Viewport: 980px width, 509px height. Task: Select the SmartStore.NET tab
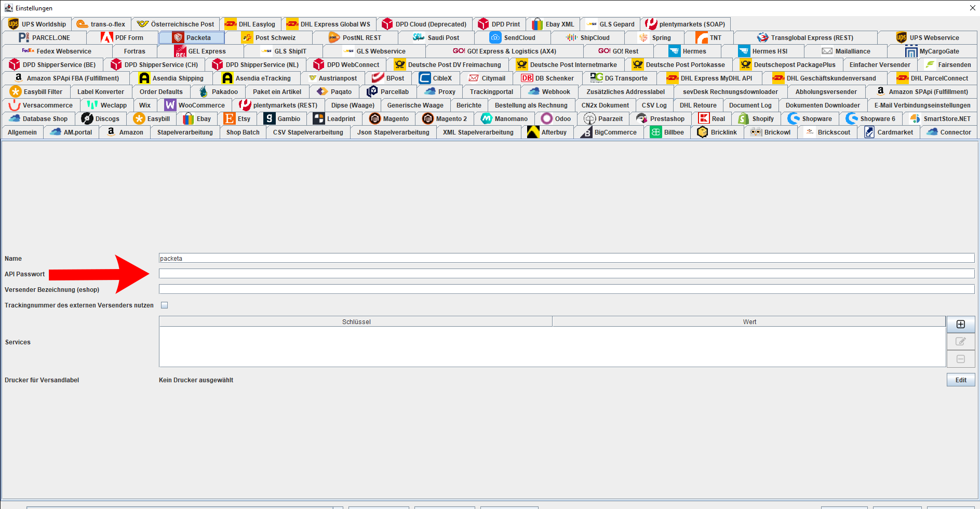coord(941,118)
